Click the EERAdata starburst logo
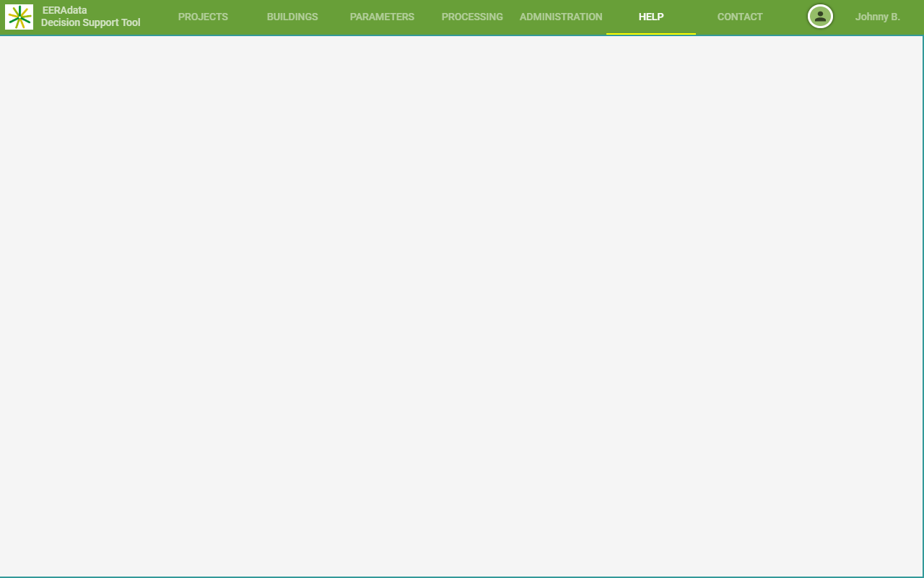The height and width of the screenshot is (578, 924). 19,17
